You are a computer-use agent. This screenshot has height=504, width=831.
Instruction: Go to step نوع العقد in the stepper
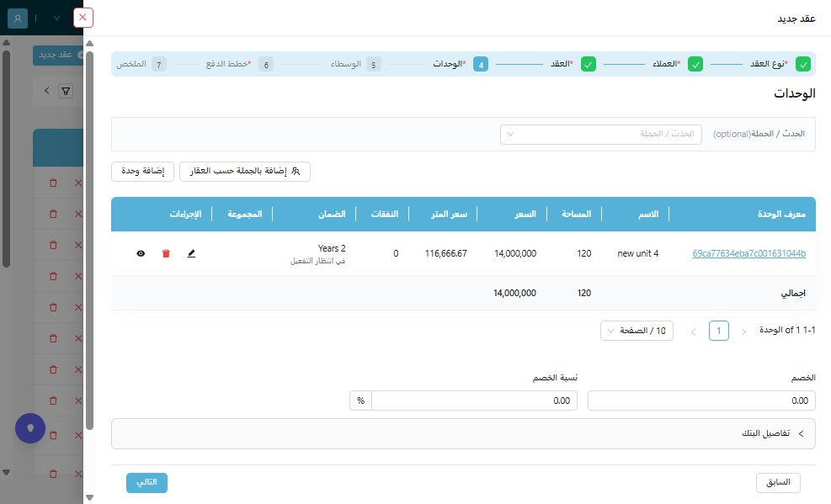click(780, 64)
